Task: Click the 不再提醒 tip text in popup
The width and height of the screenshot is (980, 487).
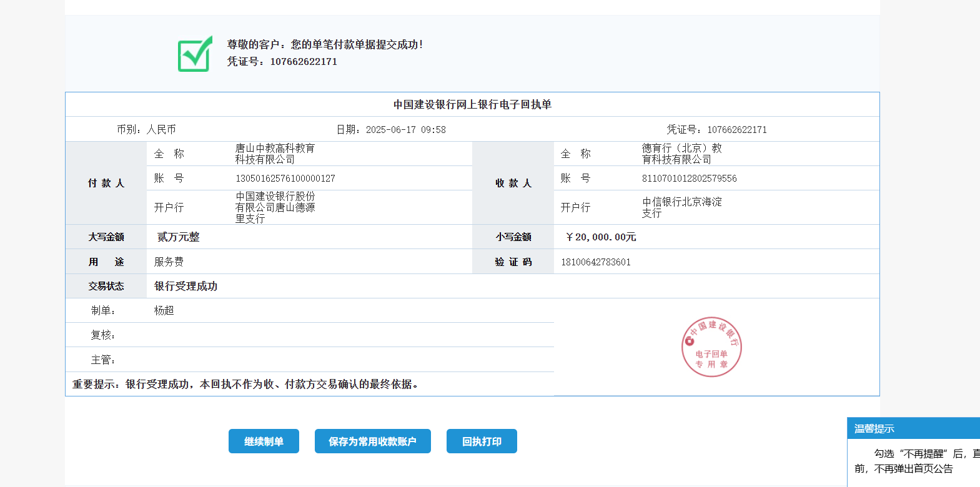Action: pyautogui.click(x=917, y=461)
